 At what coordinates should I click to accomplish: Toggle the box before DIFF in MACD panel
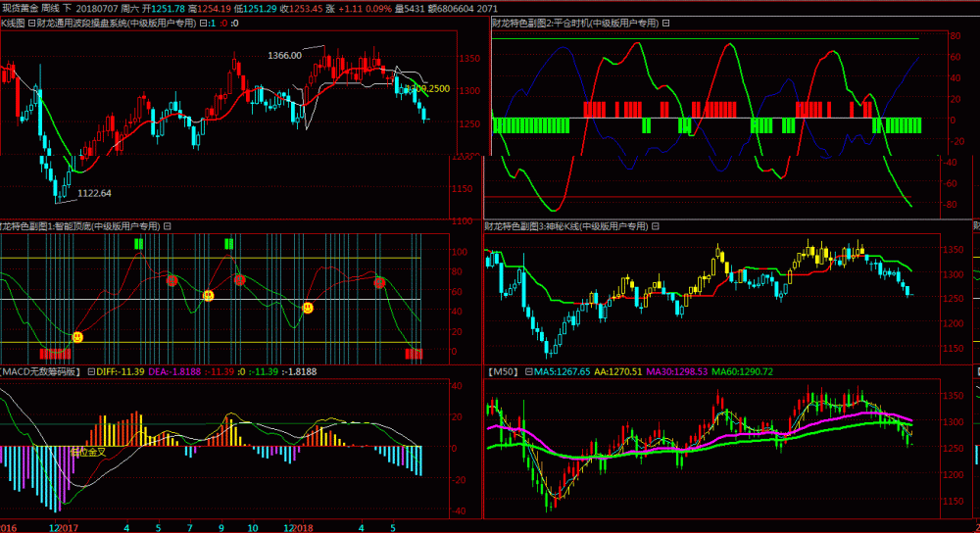(91, 371)
